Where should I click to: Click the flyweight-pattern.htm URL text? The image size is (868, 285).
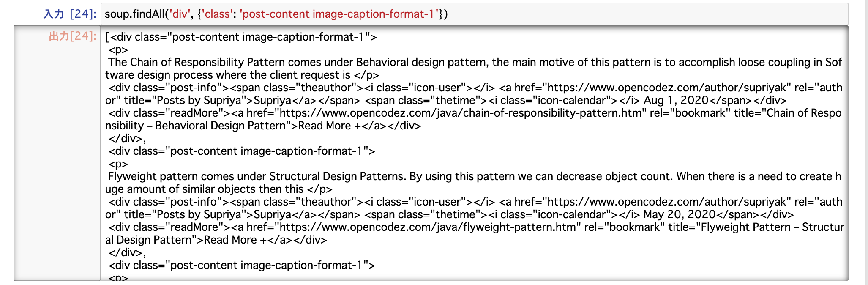click(428, 227)
